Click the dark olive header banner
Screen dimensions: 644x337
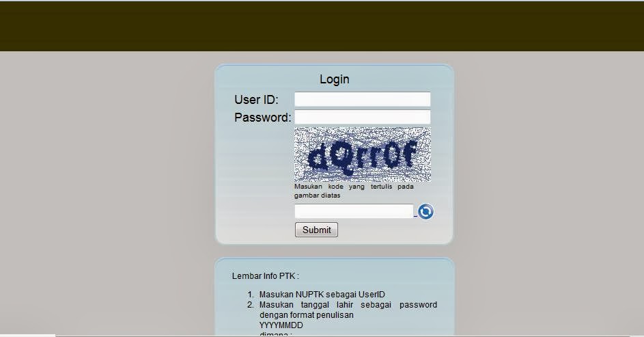pyautogui.click(x=322, y=26)
